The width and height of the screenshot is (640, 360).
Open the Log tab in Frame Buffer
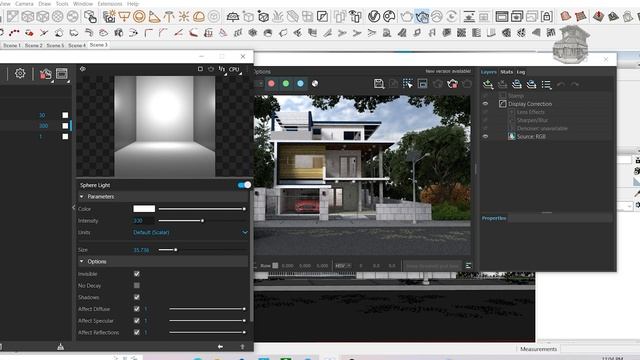(x=521, y=72)
